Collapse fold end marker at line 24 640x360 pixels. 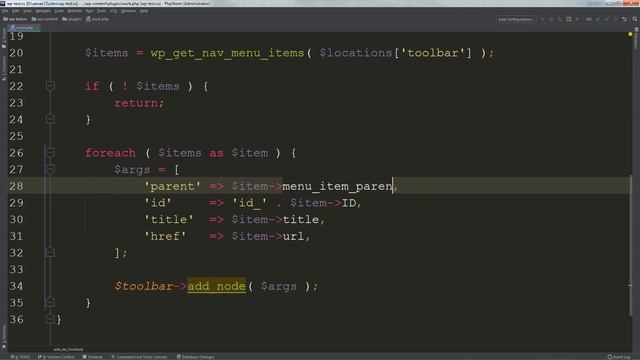pyautogui.click(x=50, y=119)
